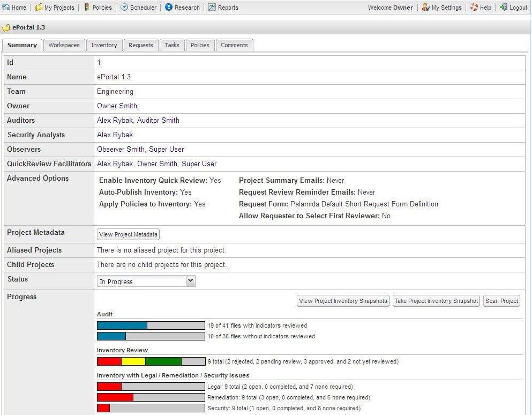Open the Scheduler clock icon
This screenshot has height=415, width=532.
pos(124,8)
